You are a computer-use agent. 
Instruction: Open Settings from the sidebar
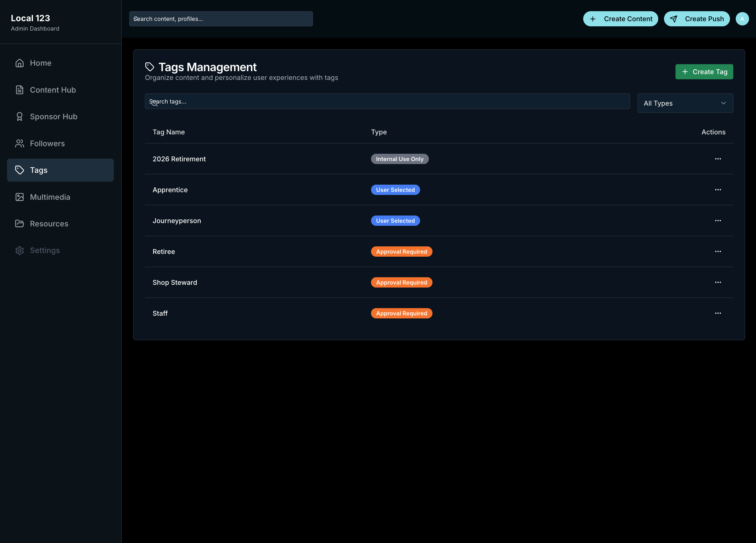[60, 250]
